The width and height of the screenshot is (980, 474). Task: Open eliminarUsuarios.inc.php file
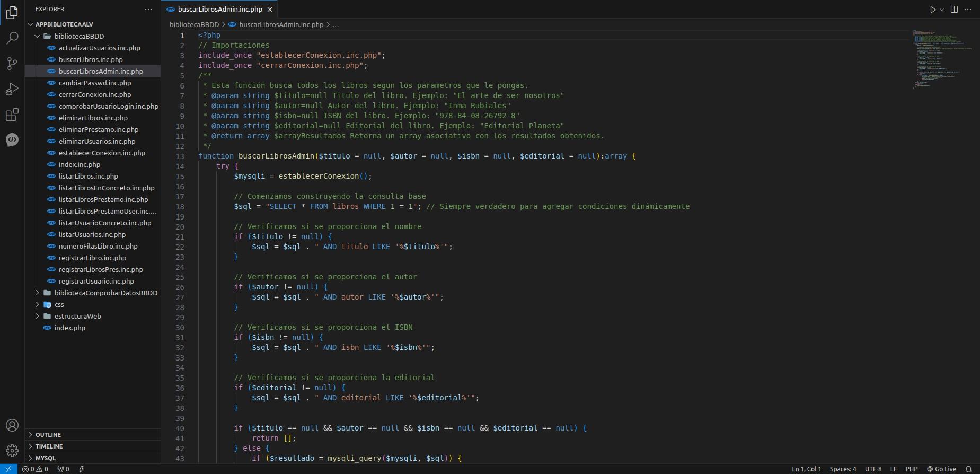[x=93, y=141]
